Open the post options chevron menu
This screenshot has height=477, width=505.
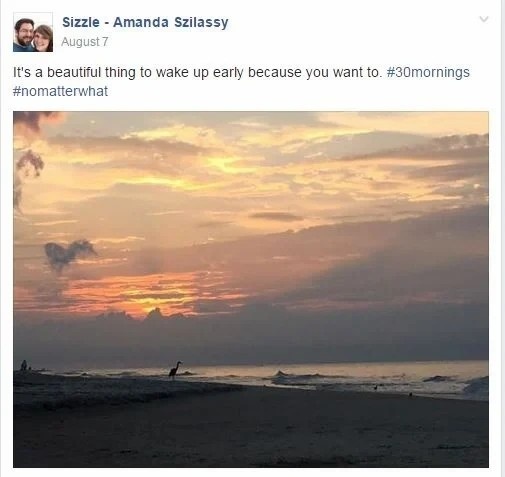coord(484,19)
